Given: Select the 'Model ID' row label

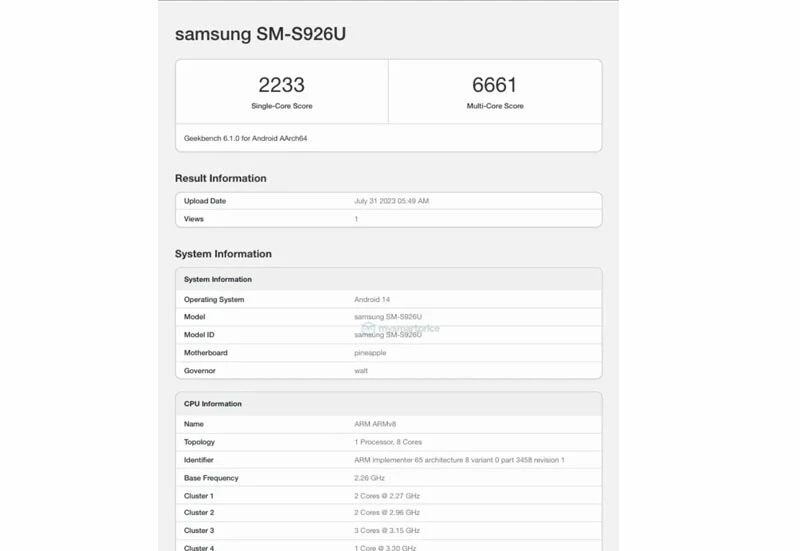Looking at the screenshot, I should [199, 335].
